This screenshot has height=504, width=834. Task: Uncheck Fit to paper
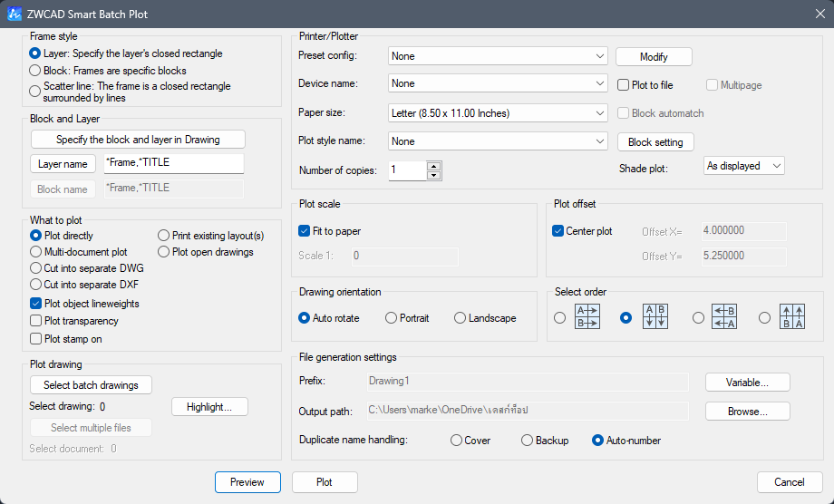tap(305, 231)
